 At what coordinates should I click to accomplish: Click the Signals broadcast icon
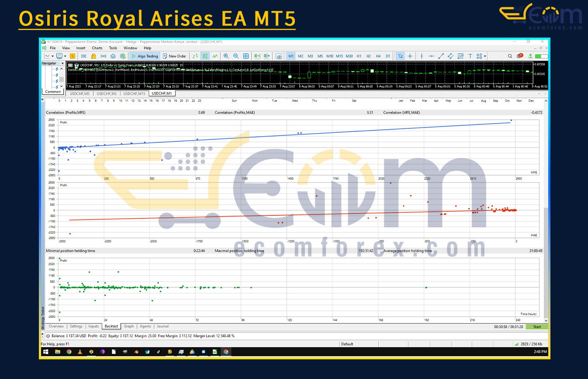click(x=104, y=56)
